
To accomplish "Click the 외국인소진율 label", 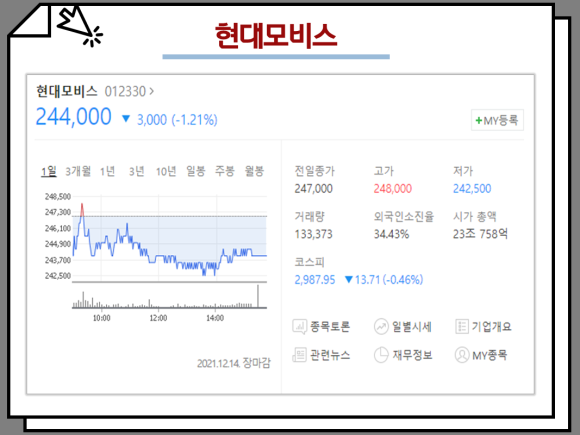I will pyautogui.click(x=404, y=216).
